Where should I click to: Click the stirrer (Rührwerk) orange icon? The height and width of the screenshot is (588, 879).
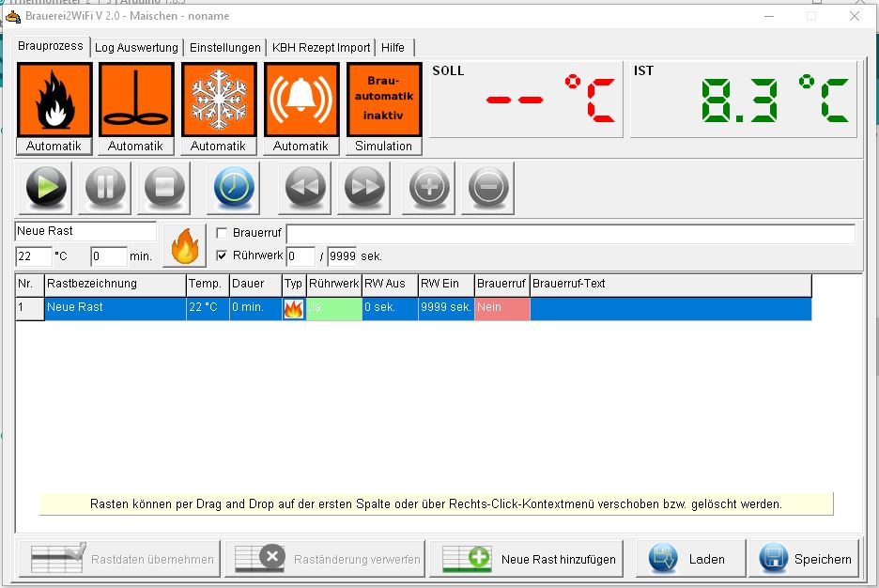click(136, 100)
